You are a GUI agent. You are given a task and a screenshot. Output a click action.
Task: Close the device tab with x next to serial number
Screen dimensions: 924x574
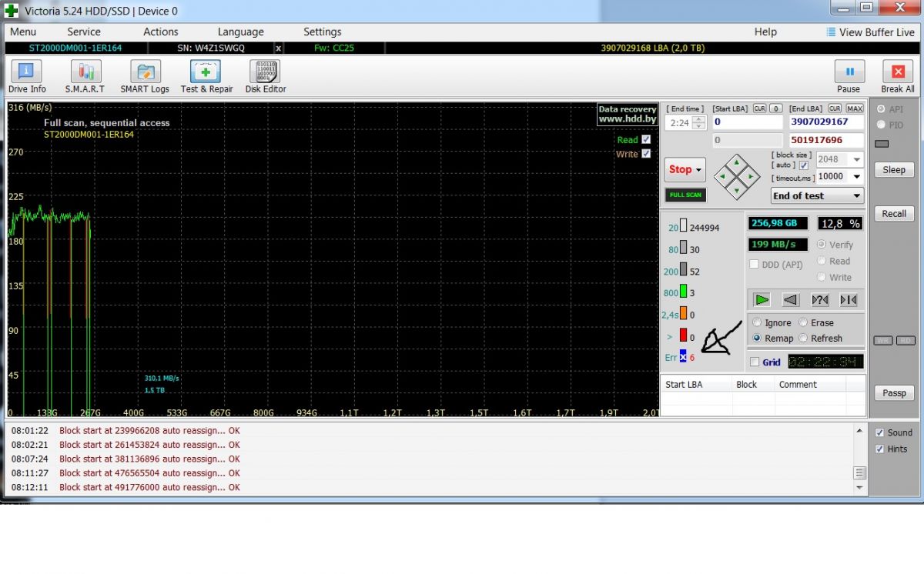coord(279,48)
